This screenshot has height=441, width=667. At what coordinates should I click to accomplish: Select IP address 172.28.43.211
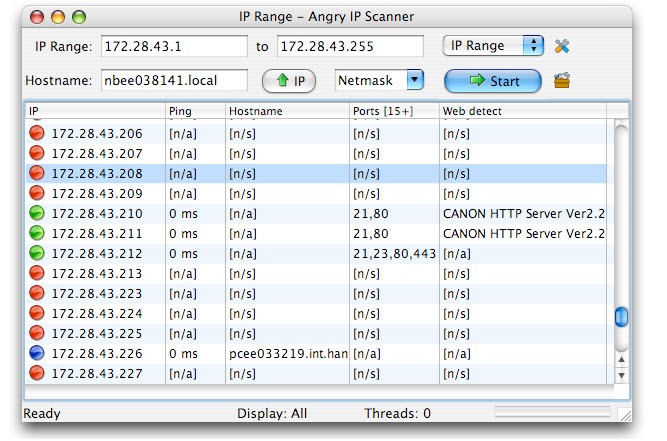pyautogui.click(x=97, y=233)
